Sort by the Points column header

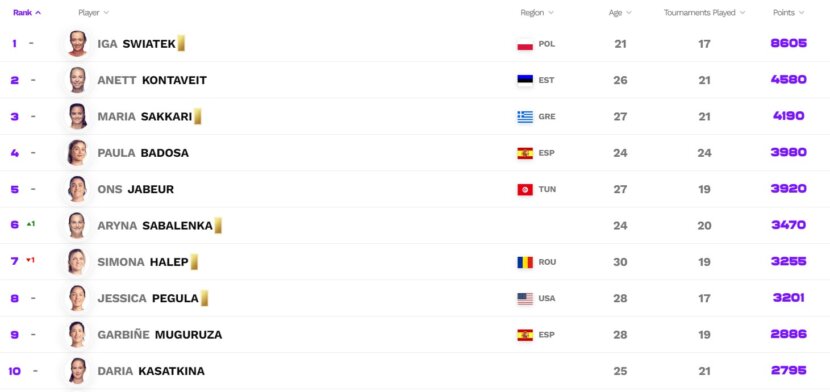788,13
